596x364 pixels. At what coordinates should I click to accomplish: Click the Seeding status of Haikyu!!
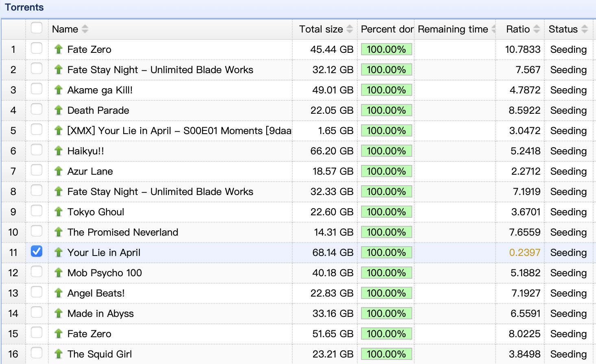(x=568, y=151)
